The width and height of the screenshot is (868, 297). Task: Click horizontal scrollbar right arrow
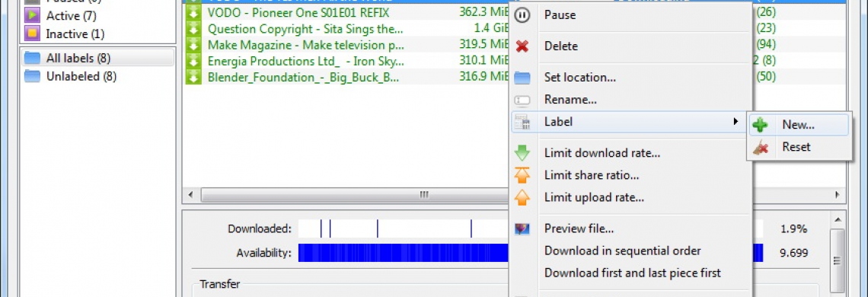coord(838,195)
